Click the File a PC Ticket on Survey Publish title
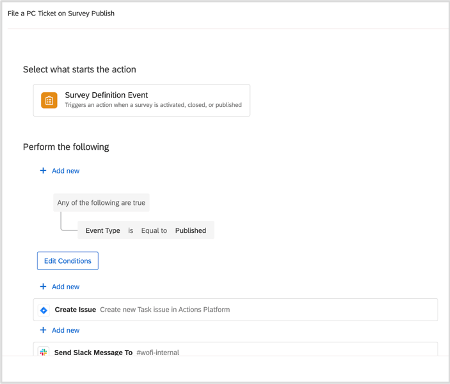Image resolution: width=450 pixels, height=384 pixels. (61, 14)
